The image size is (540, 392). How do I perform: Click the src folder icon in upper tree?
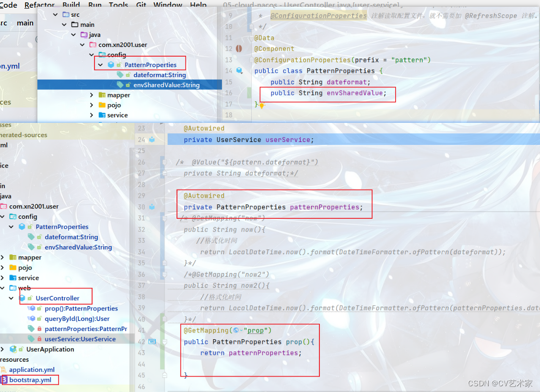pyautogui.click(x=66, y=14)
